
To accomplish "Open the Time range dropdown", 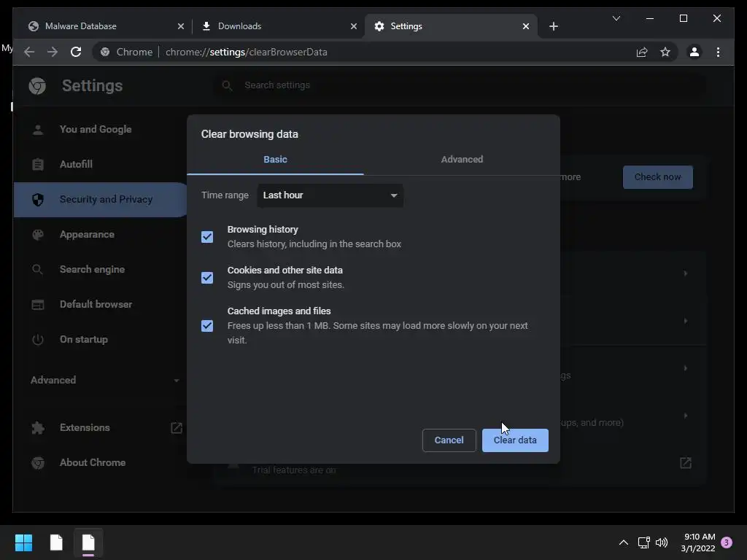I will [x=330, y=195].
